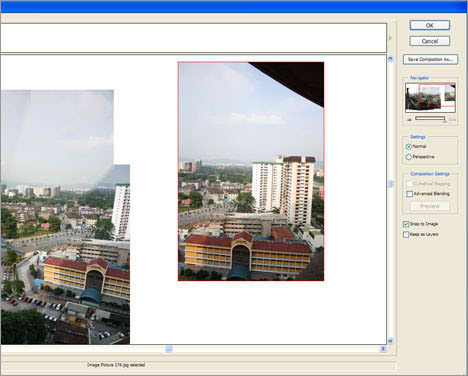The image size is (468, 376).
Task: Click the large zoom-in mountains icon
Action: pos(452,119)
